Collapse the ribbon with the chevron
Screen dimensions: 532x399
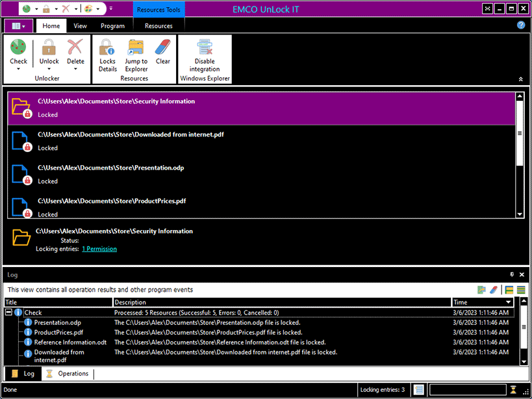coord(520,79)
